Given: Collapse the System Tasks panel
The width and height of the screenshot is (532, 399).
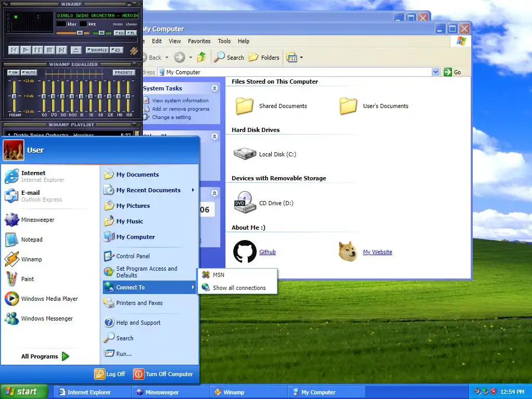Looking at the screenshot, I should tap(215, 88).
